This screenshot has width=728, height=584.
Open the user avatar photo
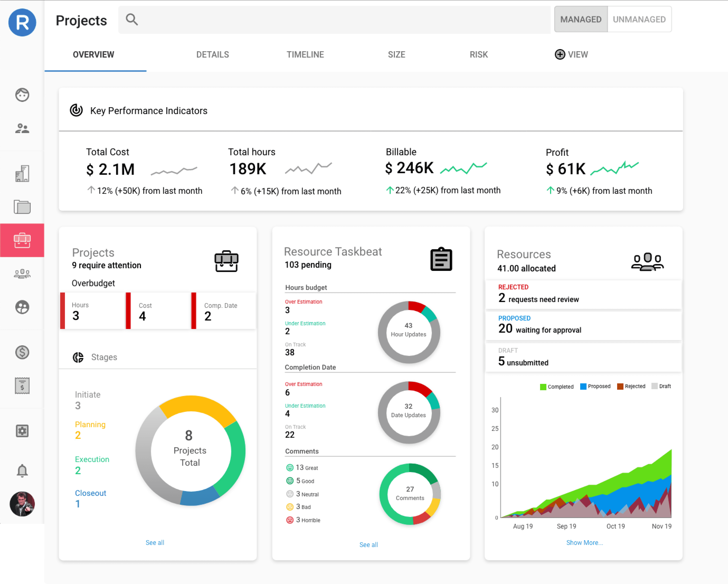point(22,504)
